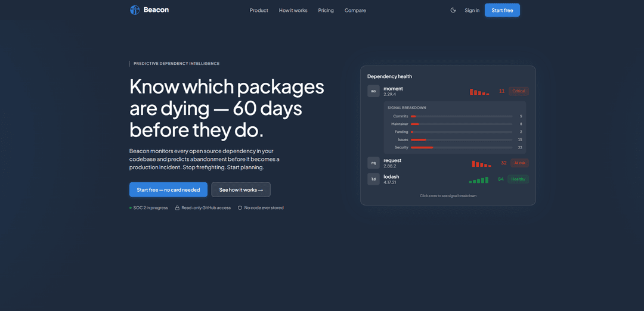644x311 pixels.
Task: Collapse the moment dependency row
Action: [448, 91]
